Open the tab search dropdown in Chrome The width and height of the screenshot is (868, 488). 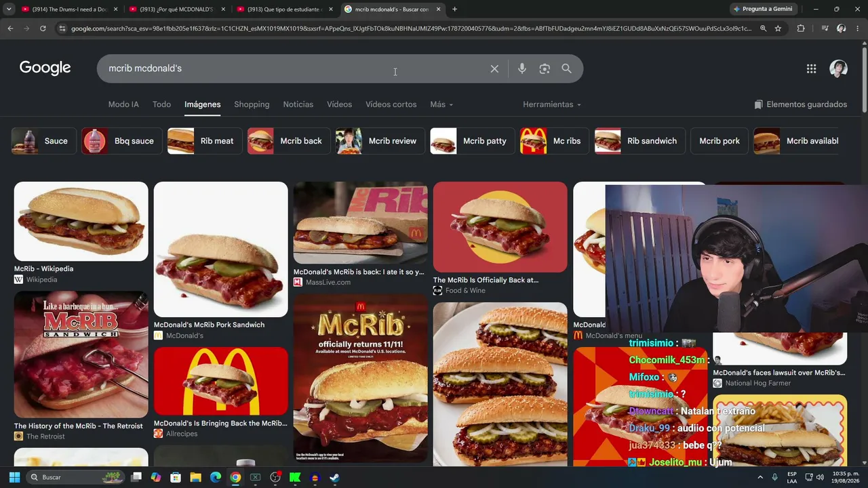(9, 9)
